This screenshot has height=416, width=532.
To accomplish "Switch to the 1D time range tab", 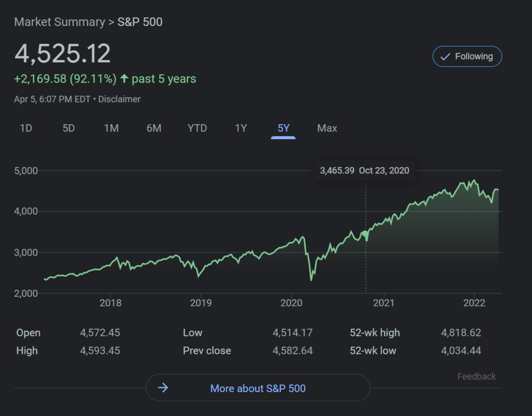I will pos(26,128).
